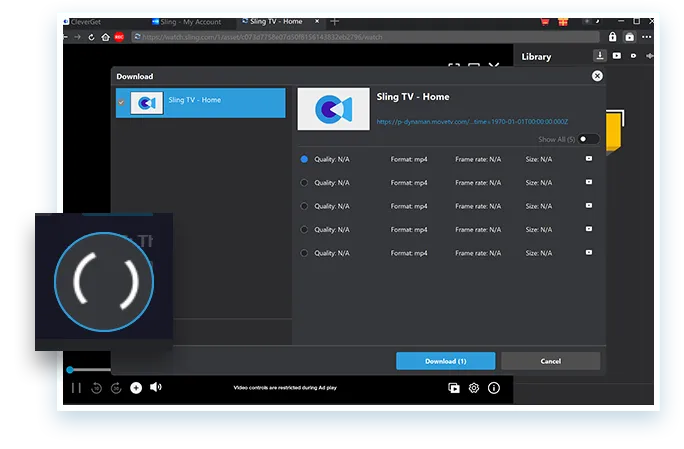Switch to the Sling - My Account tab
684x449 pixels.
186,22
